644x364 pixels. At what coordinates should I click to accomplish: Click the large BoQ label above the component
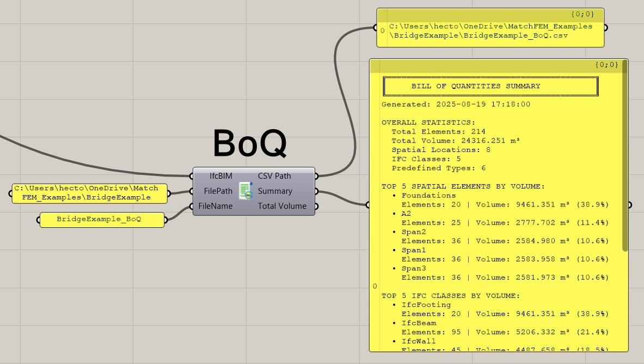(x=249, y=144)
